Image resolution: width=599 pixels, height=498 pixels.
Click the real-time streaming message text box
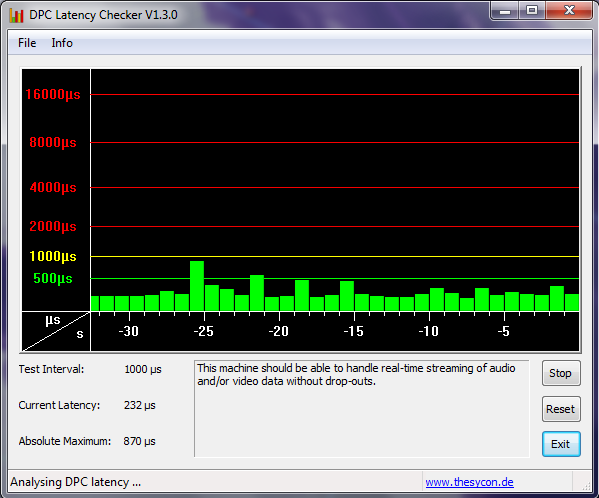pos(361,408)
